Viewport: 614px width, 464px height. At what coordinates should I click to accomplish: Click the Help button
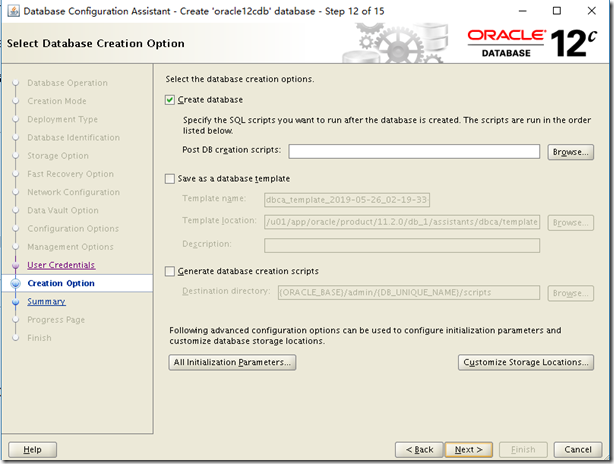(33, 450)
